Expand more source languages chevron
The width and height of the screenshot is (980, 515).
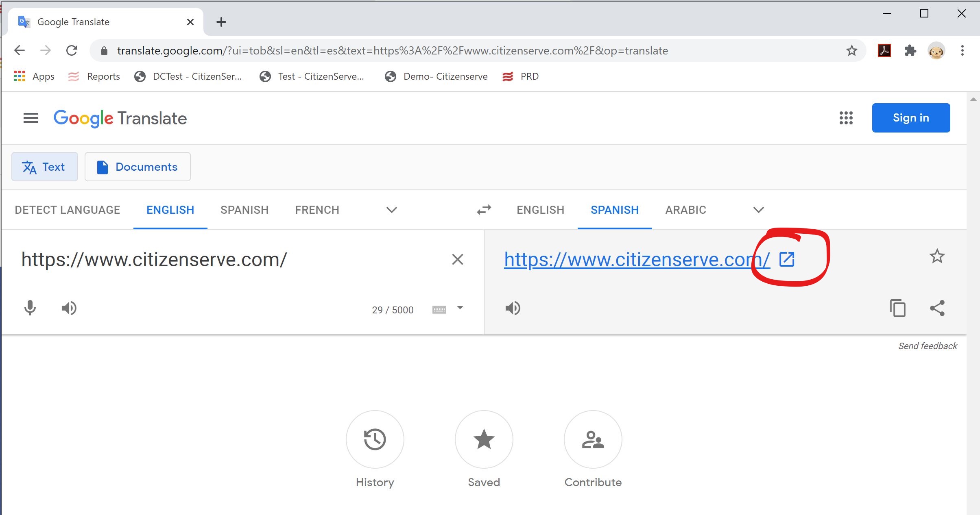pyautogui.click(x=391, y=210)
